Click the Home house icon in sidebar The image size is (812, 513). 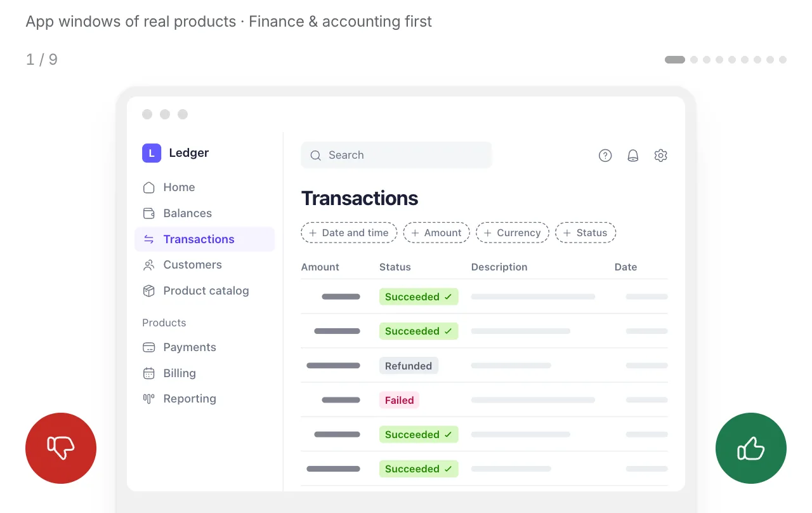[x=149, y=187]
